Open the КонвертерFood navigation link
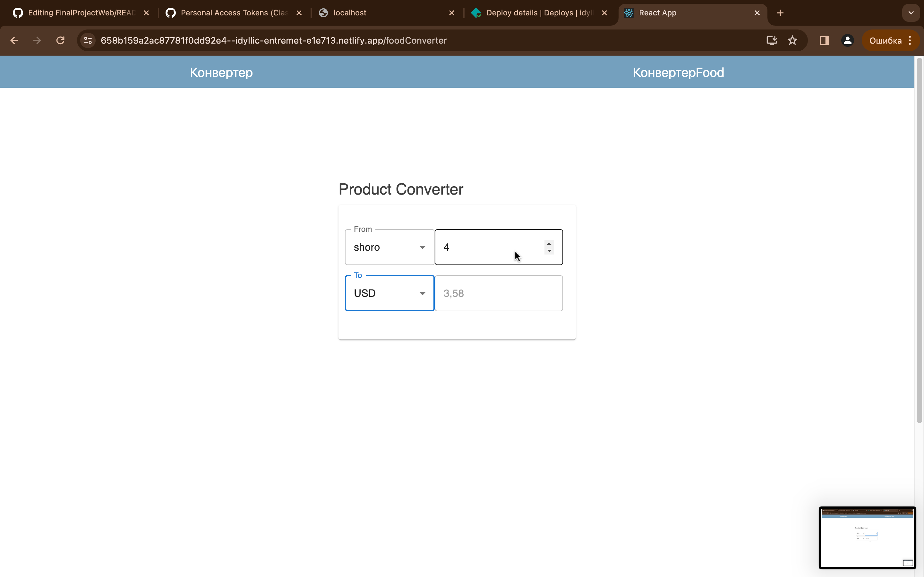The image size is (924, 577). coord(678,72)
